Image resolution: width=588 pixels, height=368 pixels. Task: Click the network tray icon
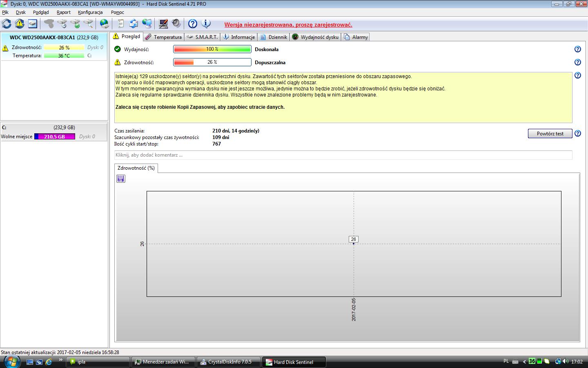[558, 361]
